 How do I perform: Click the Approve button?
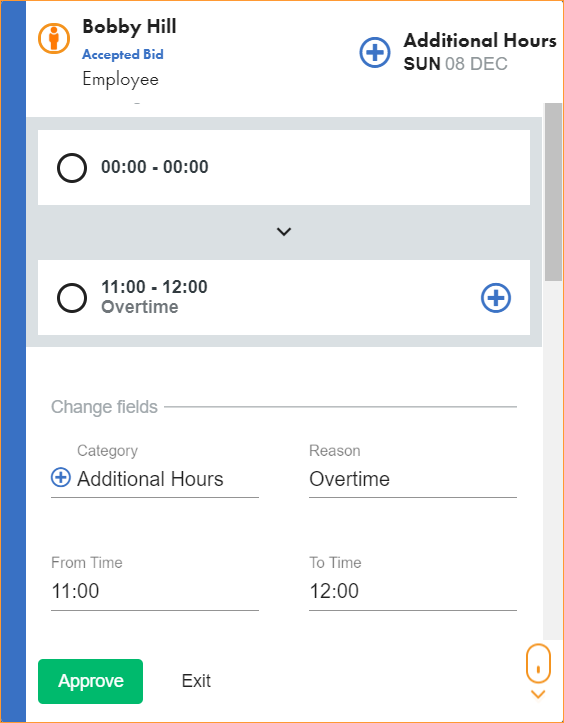pyautogui.click(x=90, y=681)
